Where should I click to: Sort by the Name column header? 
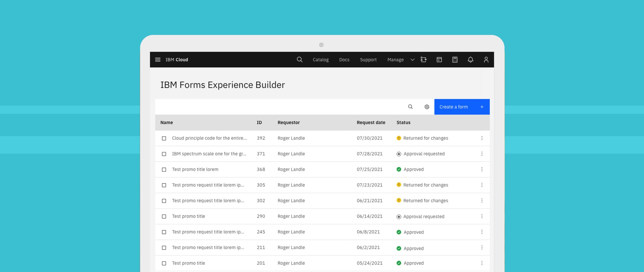coord(166,122)
